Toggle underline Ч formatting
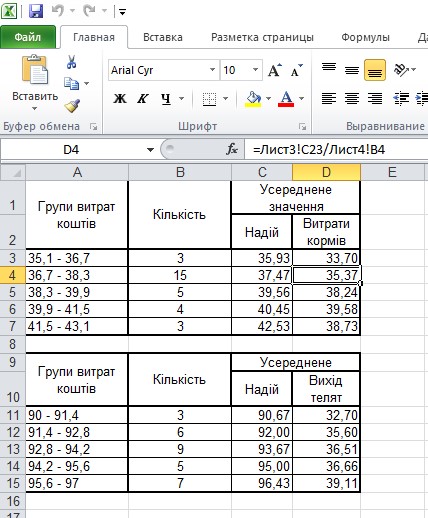Screen dimensions: 428x518 166,98
